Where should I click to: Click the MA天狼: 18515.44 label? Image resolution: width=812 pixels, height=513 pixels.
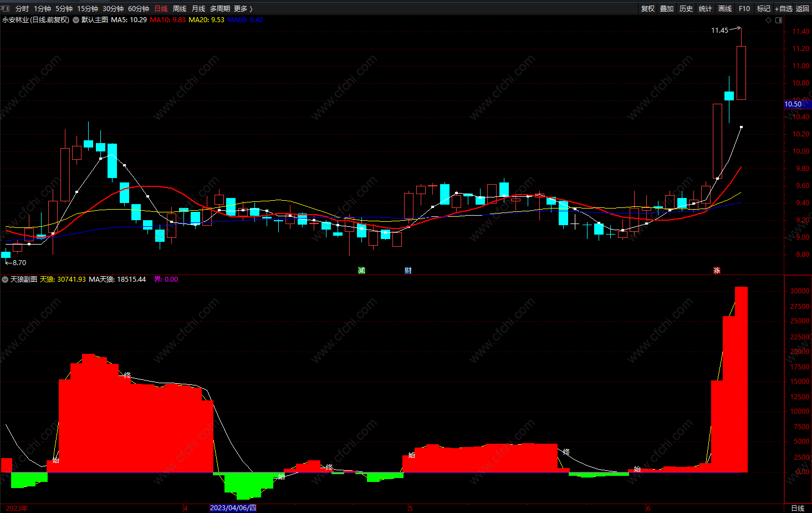[x=118, y=280]
